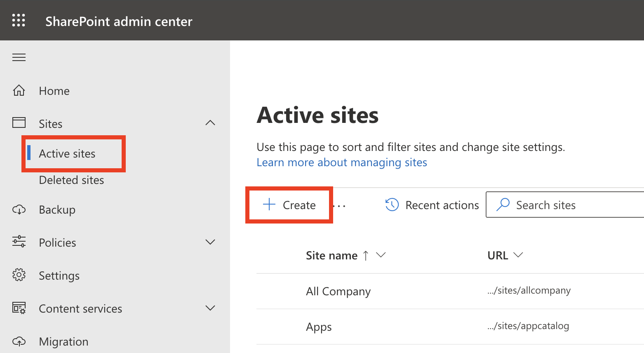644x353 pixels.
Task: Open the Settings page
Action: click(x=59, y=275)
